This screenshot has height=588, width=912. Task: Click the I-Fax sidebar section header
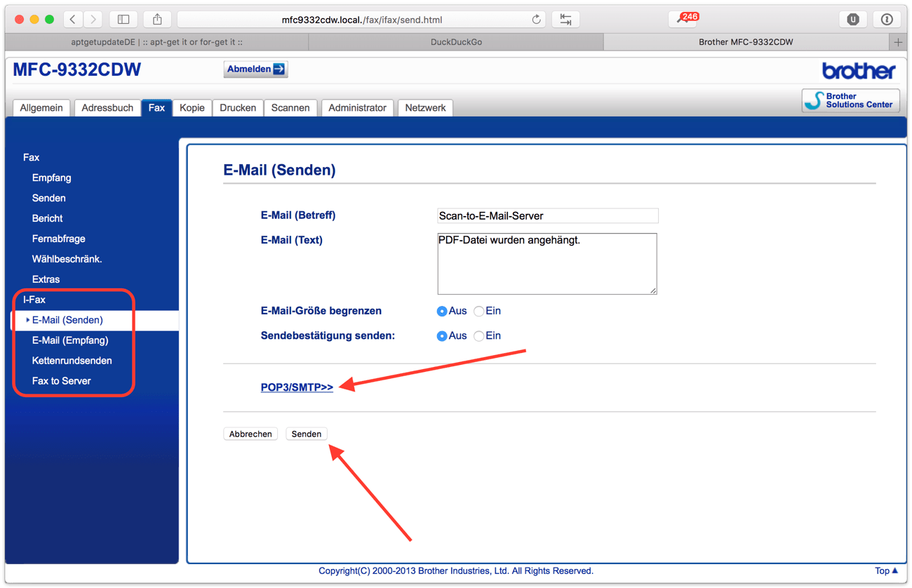click(34, 300)
